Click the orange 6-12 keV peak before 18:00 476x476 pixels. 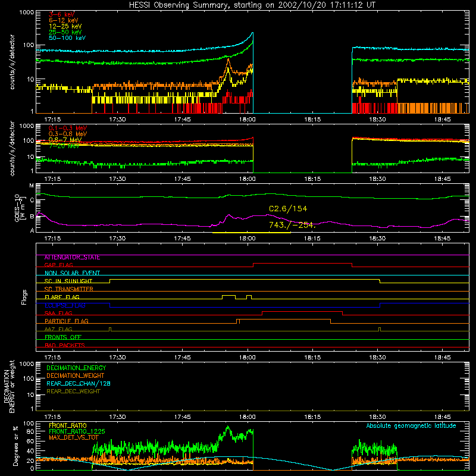pos(228,60)
